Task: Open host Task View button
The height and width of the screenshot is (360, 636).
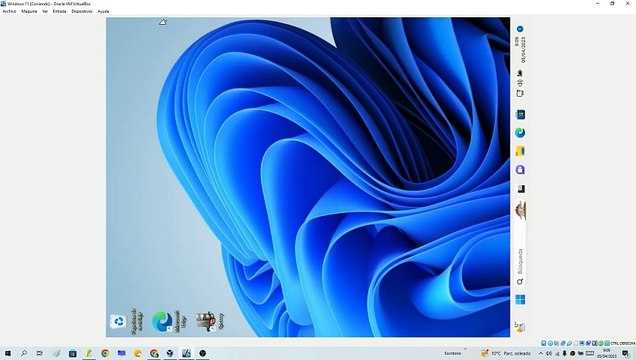Action: tap(39, 353)
